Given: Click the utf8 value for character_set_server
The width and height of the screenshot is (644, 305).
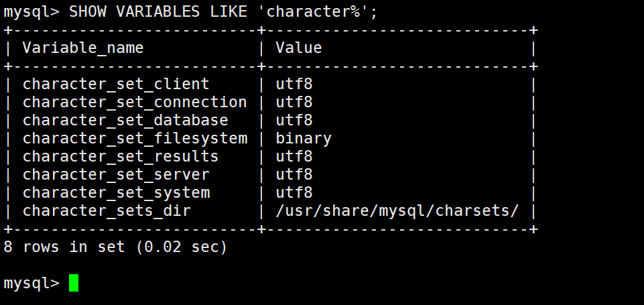Looking at the screenshot, I should pos(294,174).
